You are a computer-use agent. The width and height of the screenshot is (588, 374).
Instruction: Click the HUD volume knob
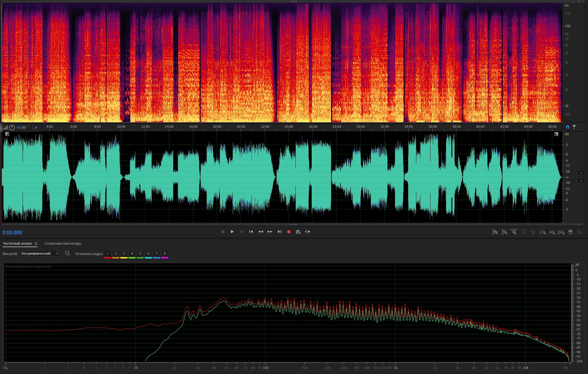click(x=12, y=127)
